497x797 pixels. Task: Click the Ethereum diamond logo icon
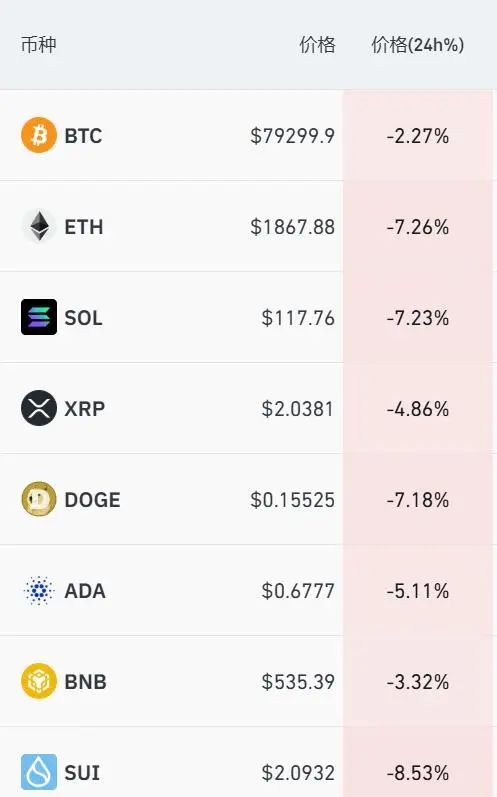pyautogui.click(x=39, y=226)
